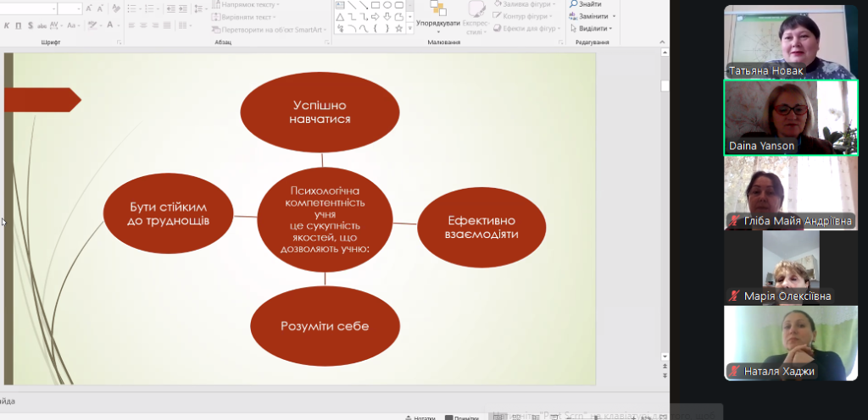
Task: Apply strikethrough with the abc icon
Action: pos(44,25)
